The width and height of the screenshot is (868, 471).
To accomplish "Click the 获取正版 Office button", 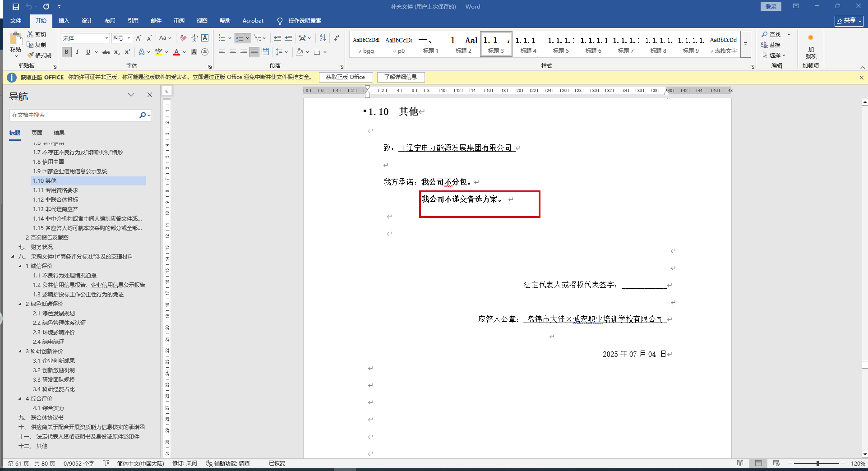I will click(346, 77).
